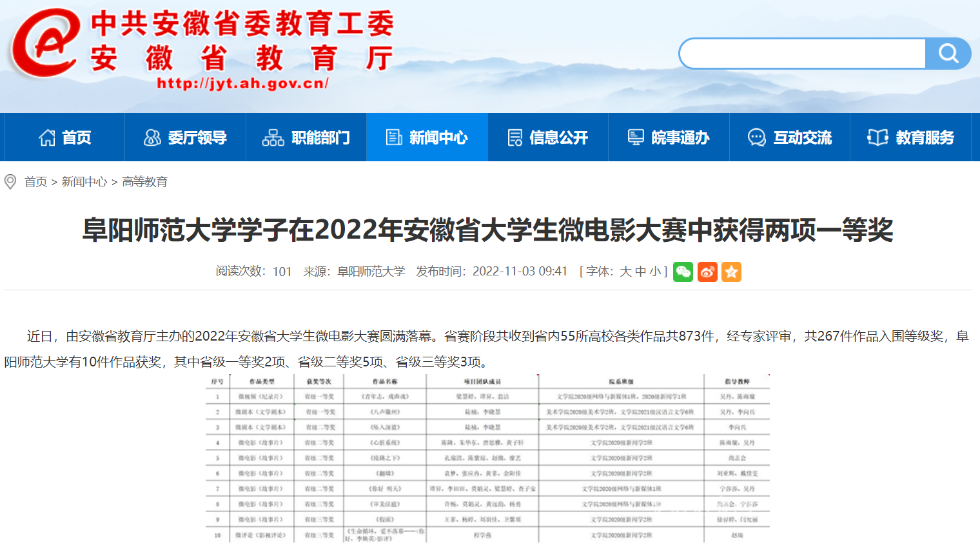Viewport: 980px width, 547px height.
Task: Set font size to small 小
Action: tap(655, 272)
